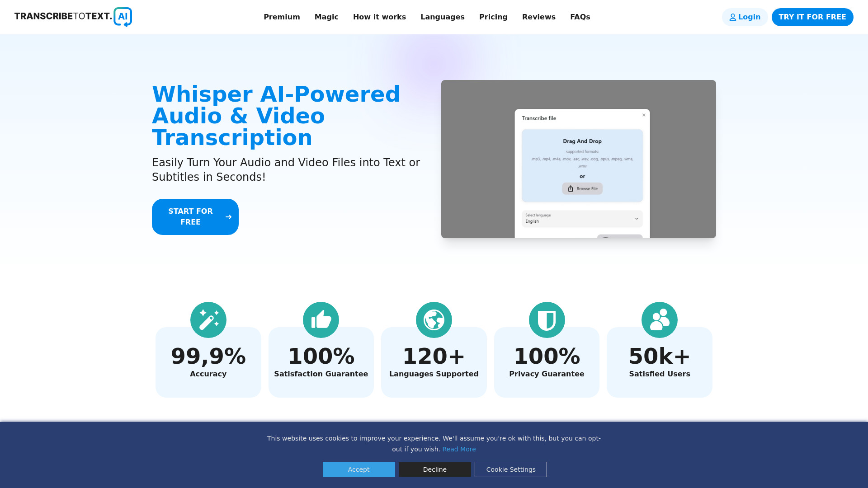Click the Reviews navigation menu item
868x488 pixels.
click(539, 17)
